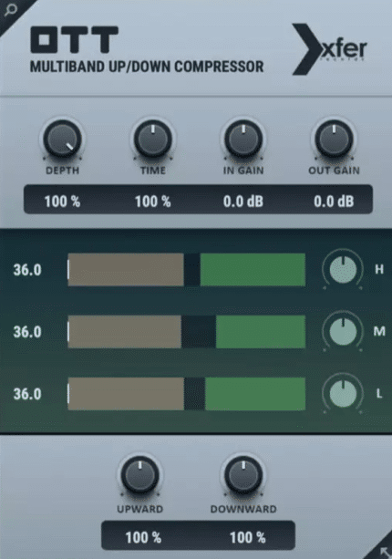
Task: Click the Out Gain knob
Action: pos(334,140)
